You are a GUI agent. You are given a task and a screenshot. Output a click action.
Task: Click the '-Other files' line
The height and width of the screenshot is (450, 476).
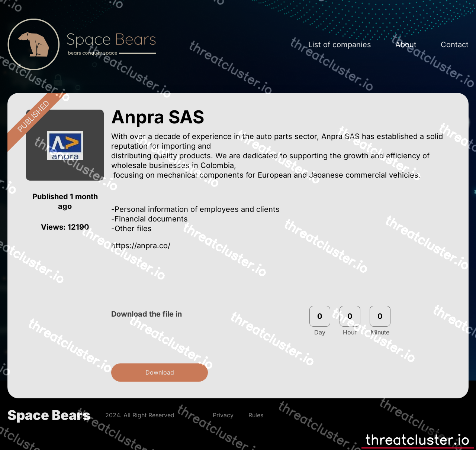coord(131,229)
